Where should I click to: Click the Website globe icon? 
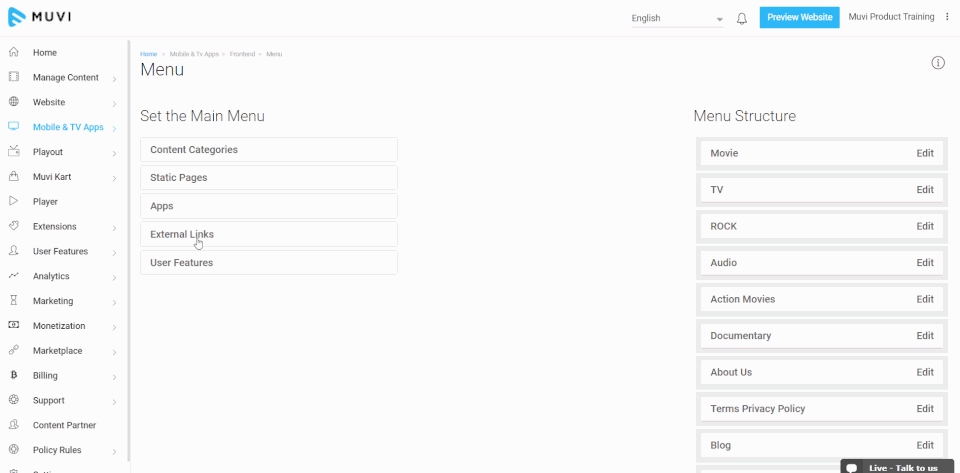(13, 102)
